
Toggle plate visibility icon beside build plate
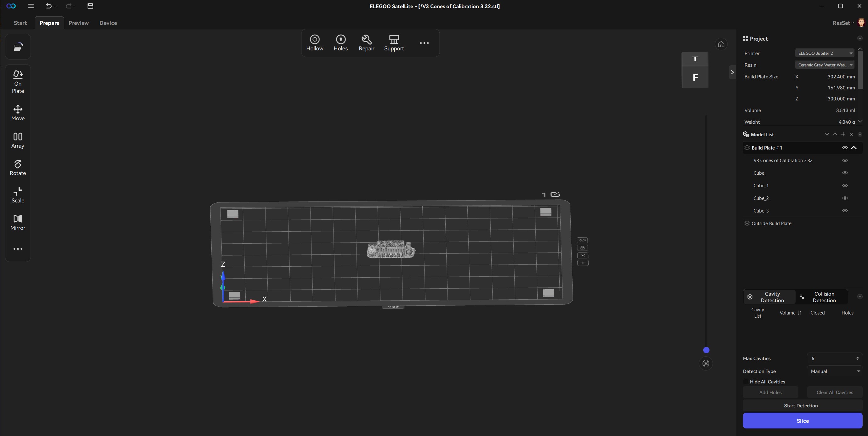(x=583, y=240)
